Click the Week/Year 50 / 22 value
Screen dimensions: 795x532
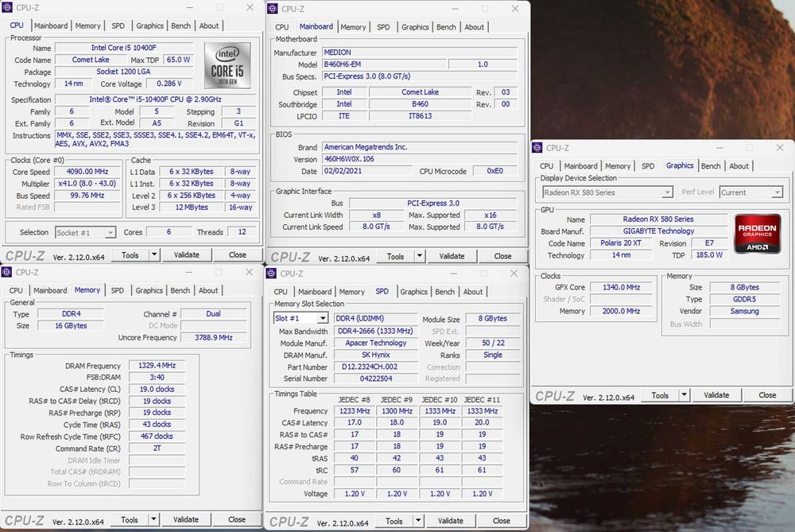[493, 343]
